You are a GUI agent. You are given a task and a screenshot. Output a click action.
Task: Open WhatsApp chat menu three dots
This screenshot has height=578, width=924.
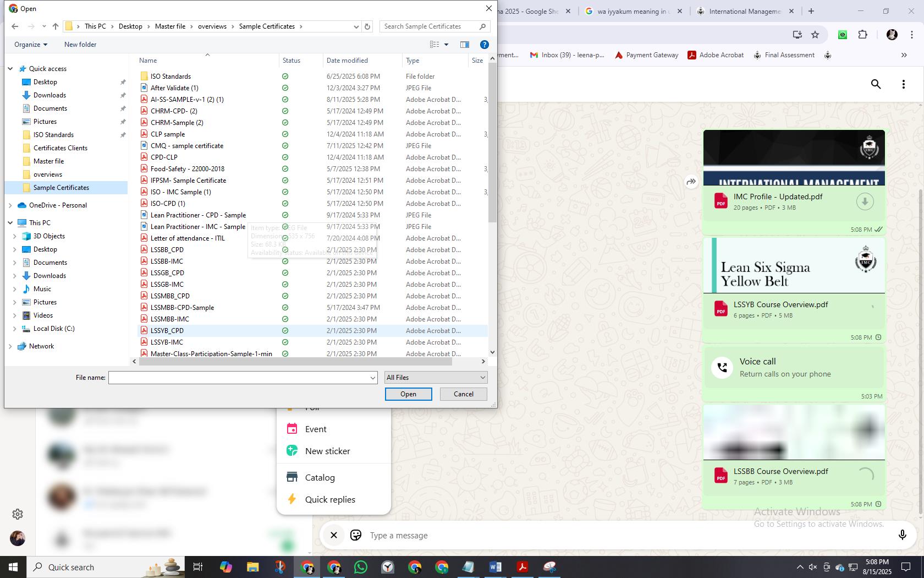(904, 84)
